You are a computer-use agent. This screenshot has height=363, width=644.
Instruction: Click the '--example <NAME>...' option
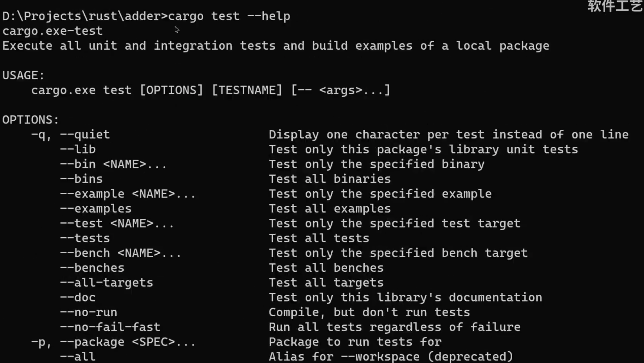tap(128, 194)
